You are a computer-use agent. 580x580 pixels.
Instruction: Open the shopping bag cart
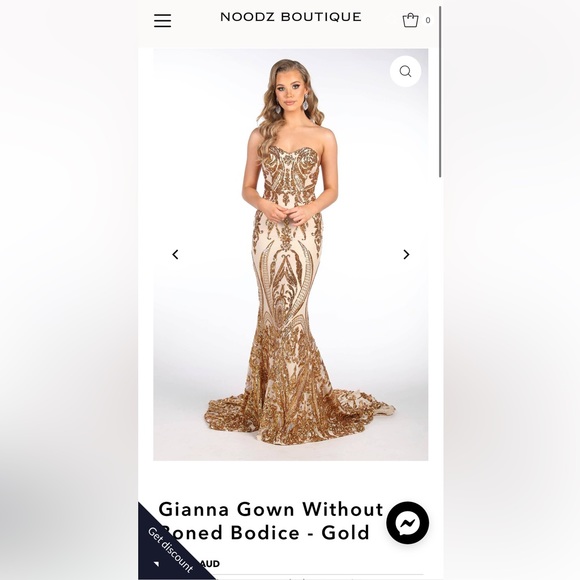click(410, 20)
